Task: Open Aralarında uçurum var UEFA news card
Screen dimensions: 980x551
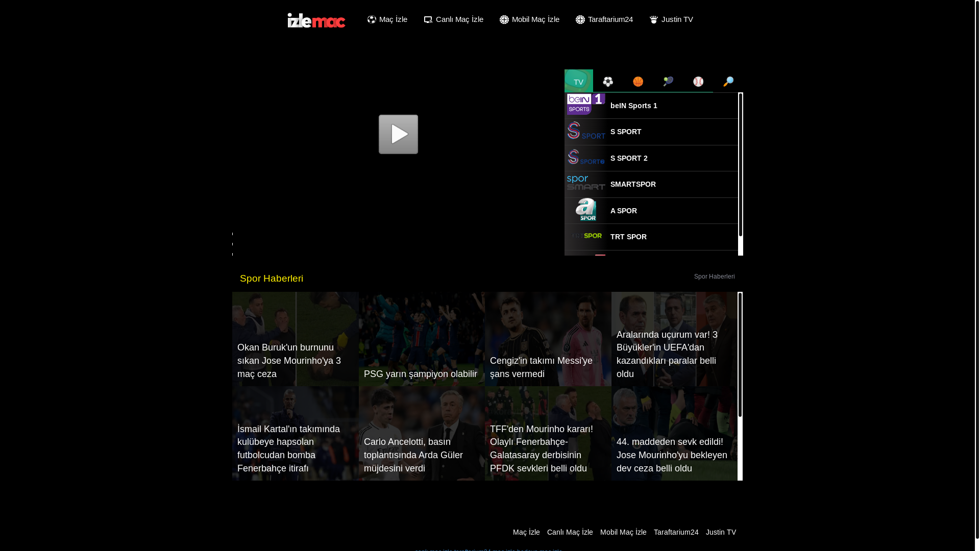Action: (x=674, y=339)
